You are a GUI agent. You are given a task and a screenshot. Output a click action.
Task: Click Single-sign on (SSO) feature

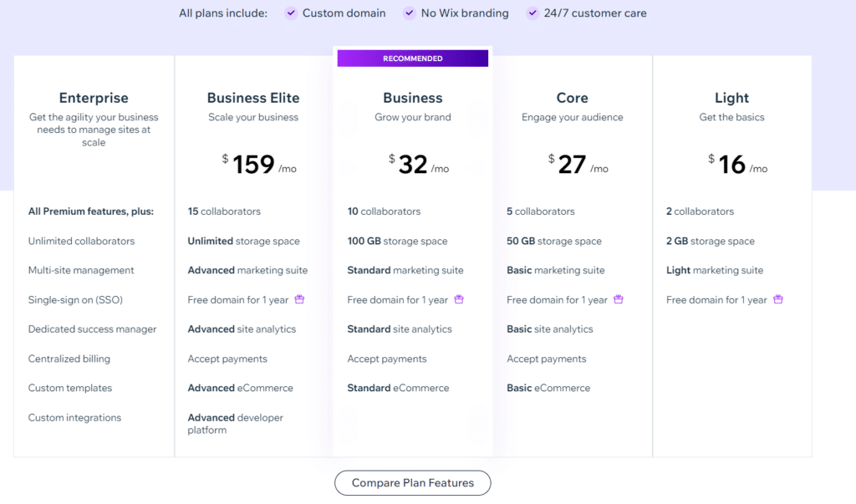pyautogui.click(x=75, y=300)
